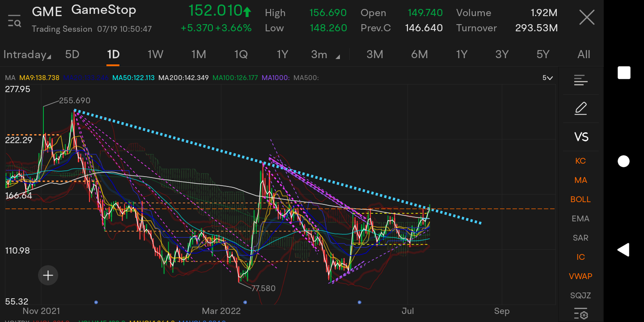Tap the GME ticker symbol
The image size is (644, 322).
(47, 11)
